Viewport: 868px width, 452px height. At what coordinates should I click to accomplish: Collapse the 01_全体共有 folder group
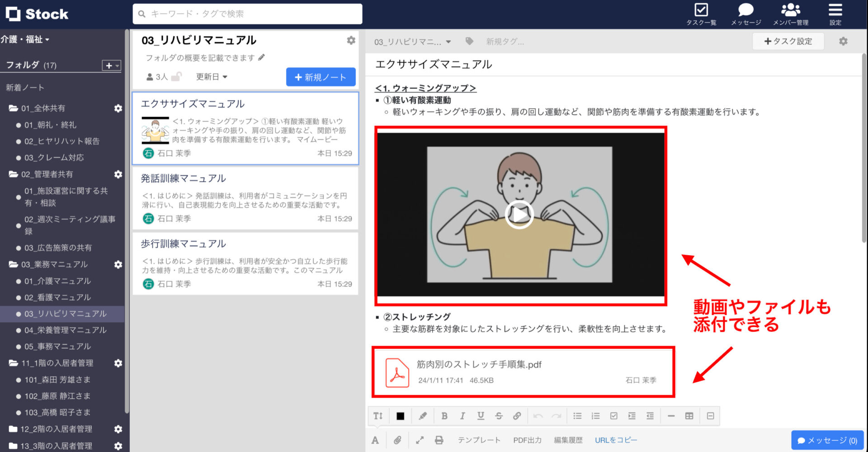(x=13, y=108)
